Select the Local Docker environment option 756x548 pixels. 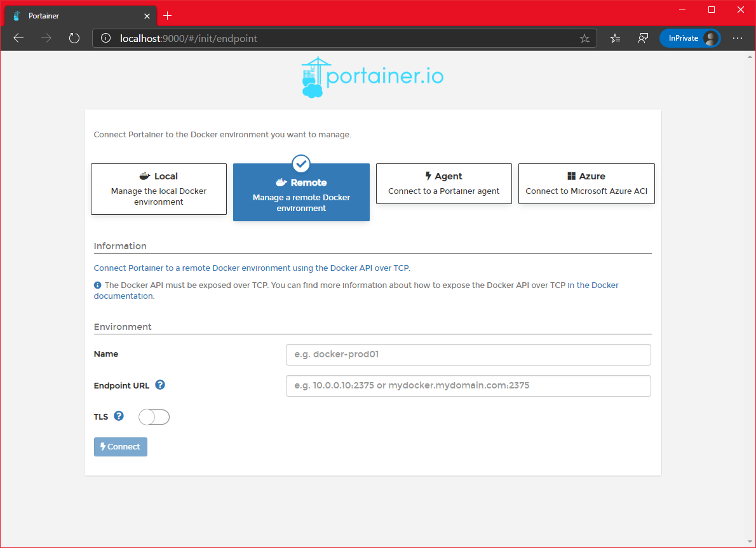pyautogui.click(x=159, y=189)
